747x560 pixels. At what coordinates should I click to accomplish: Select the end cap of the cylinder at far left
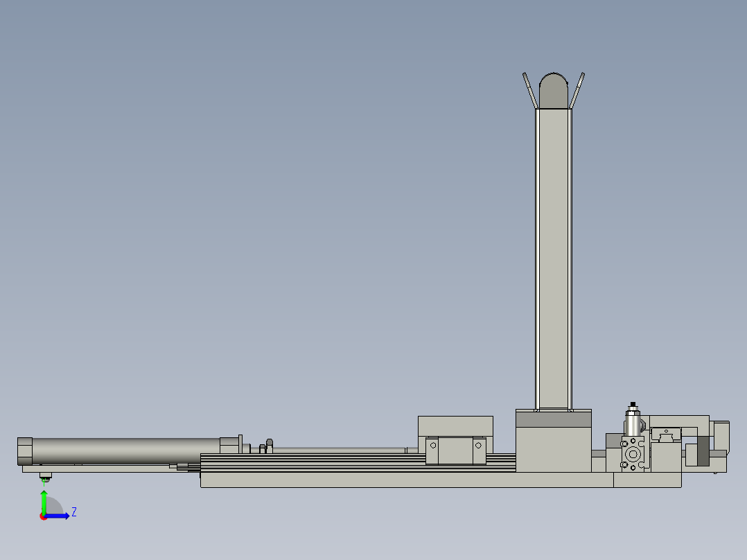pyautogui.click(x=25, y=451)
